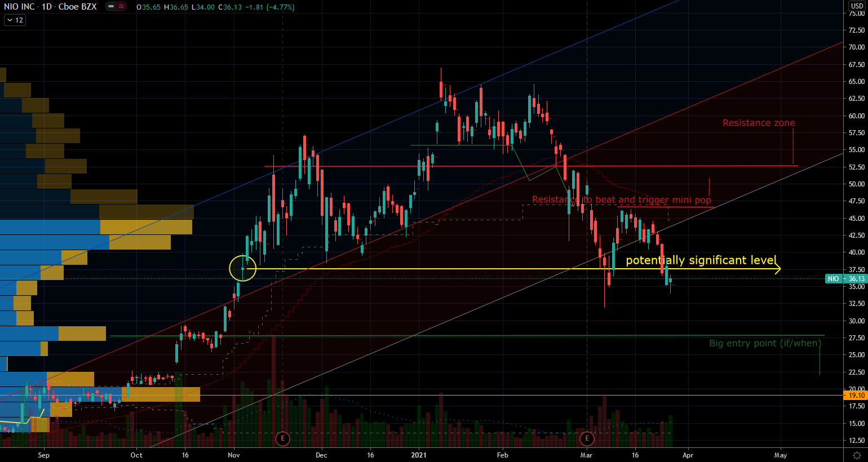Viewport: 868px width, 462px height.
Task: Click the 2021 label on the time axis
Action: coord(419,455)
